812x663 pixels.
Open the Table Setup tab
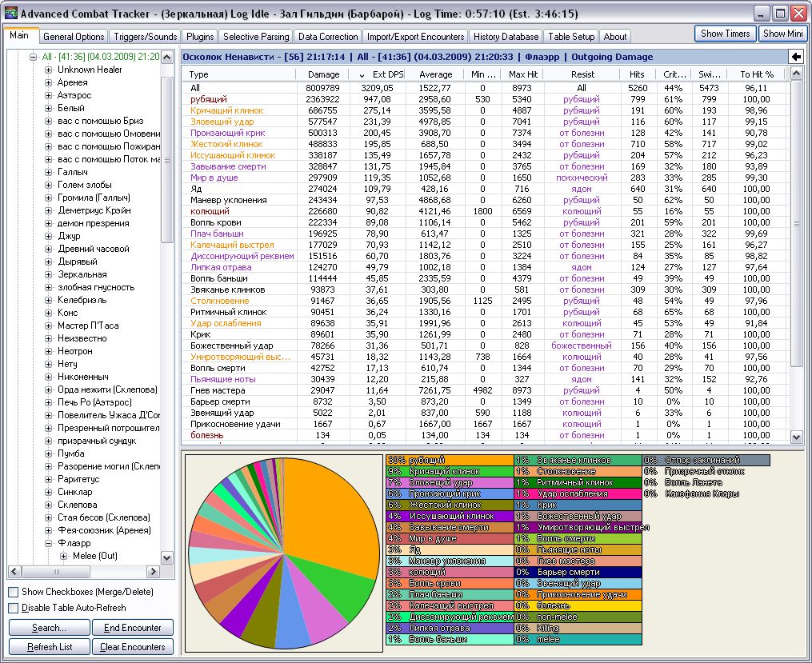pos(571,37)
